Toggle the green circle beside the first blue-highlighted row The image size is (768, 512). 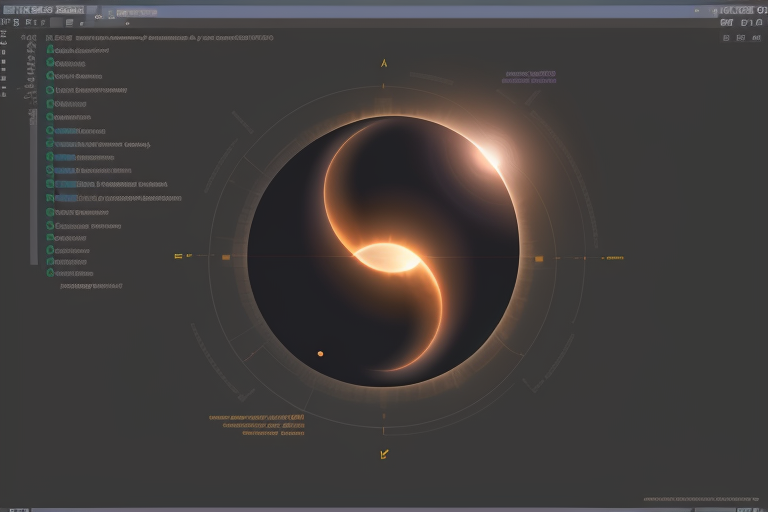(x=50, y=131)
